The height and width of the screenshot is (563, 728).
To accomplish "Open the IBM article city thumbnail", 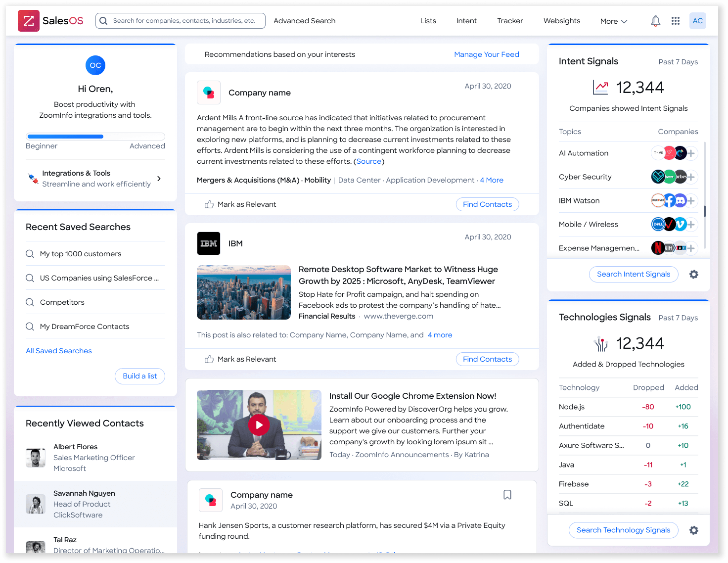I will click(244, 292).
